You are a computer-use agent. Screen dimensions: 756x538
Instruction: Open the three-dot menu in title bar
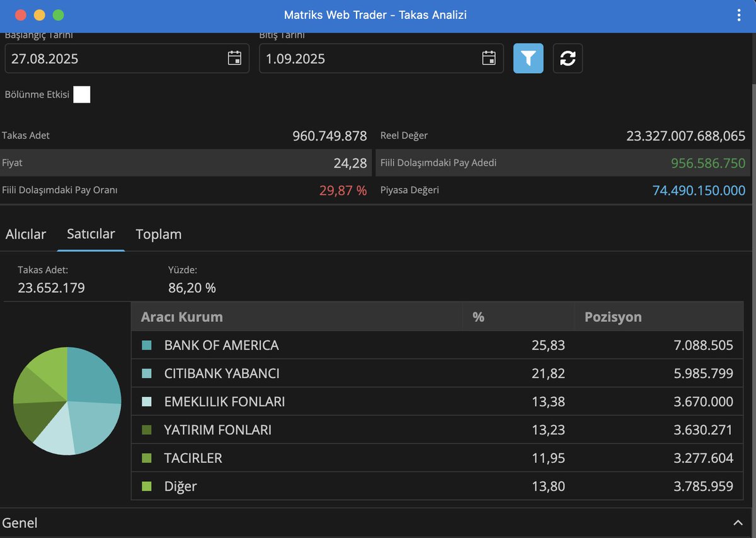point(739,15)
